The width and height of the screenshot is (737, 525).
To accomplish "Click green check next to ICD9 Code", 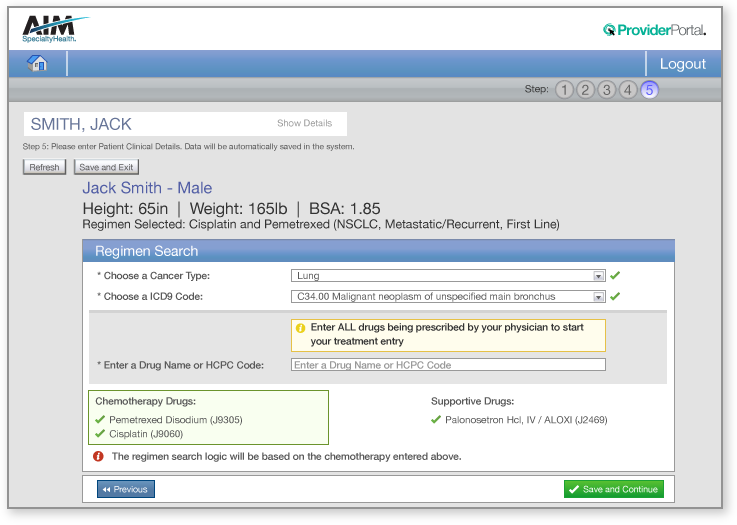I will pos(616,296).
